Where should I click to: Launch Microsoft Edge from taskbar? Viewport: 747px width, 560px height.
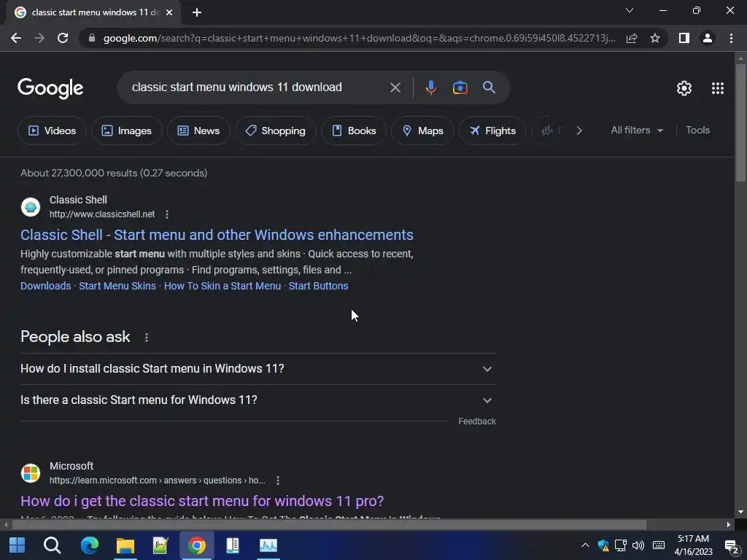pos(89,545)
